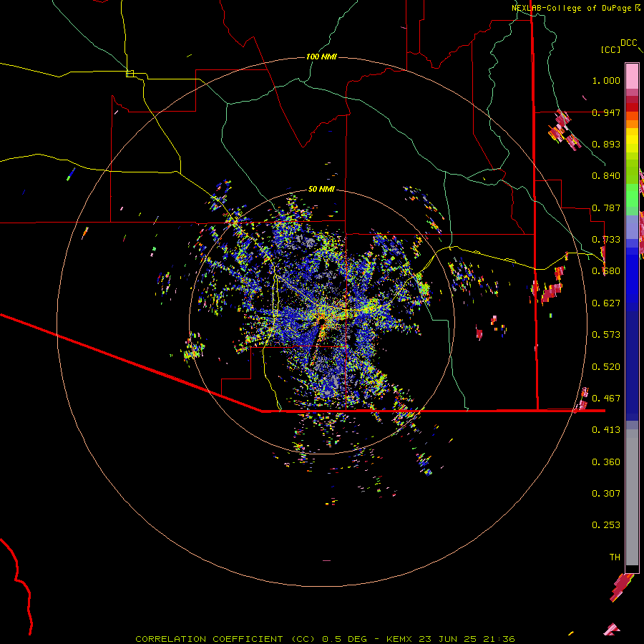Select the 0.360 value on the color scale
The height and width of the screenshot is (644, 644).
[606, 462]
